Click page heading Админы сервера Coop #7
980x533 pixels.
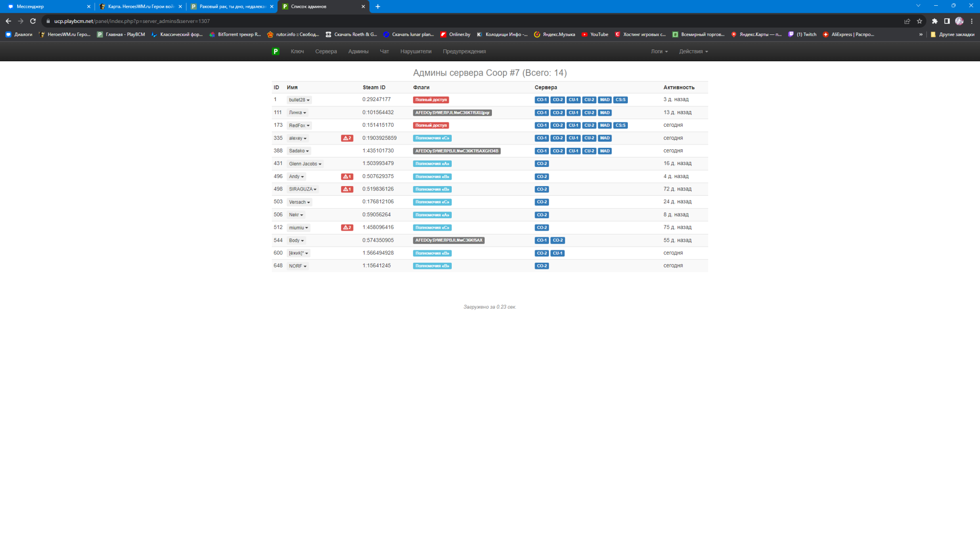[x=490, y=73]
